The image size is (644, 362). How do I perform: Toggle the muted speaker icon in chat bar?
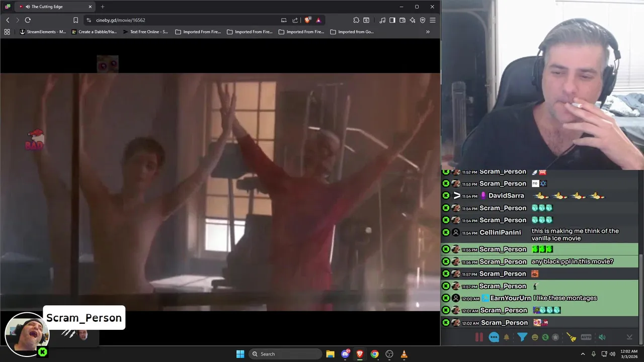[x=602, y=337]
